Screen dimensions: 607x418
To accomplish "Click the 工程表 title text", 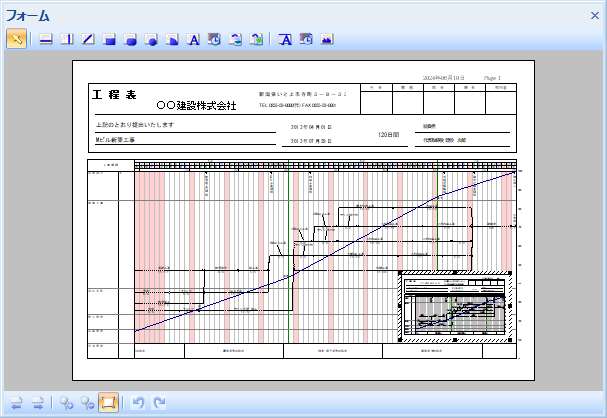I will pyautogui.click(x=114, y=94).
